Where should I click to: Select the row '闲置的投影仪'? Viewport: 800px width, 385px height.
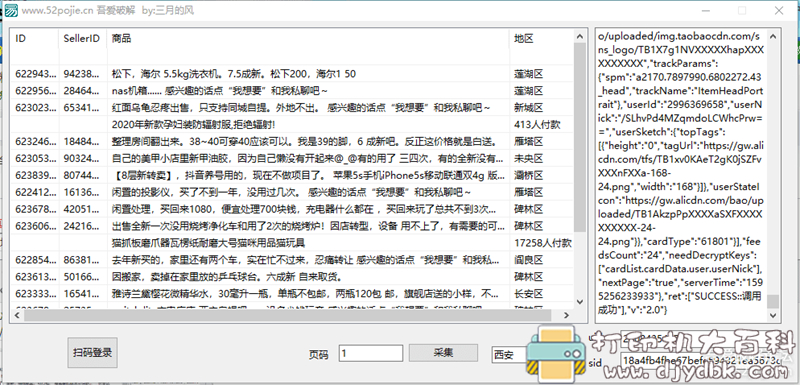click(x=292, y=192)
